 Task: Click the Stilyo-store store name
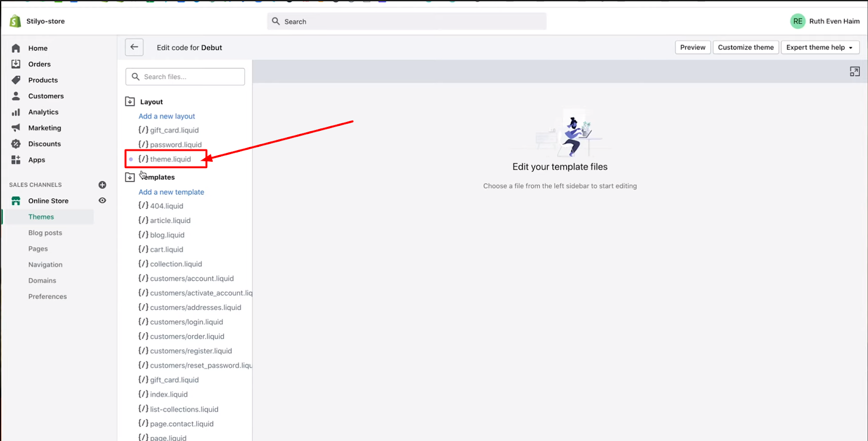coord(46,21)
